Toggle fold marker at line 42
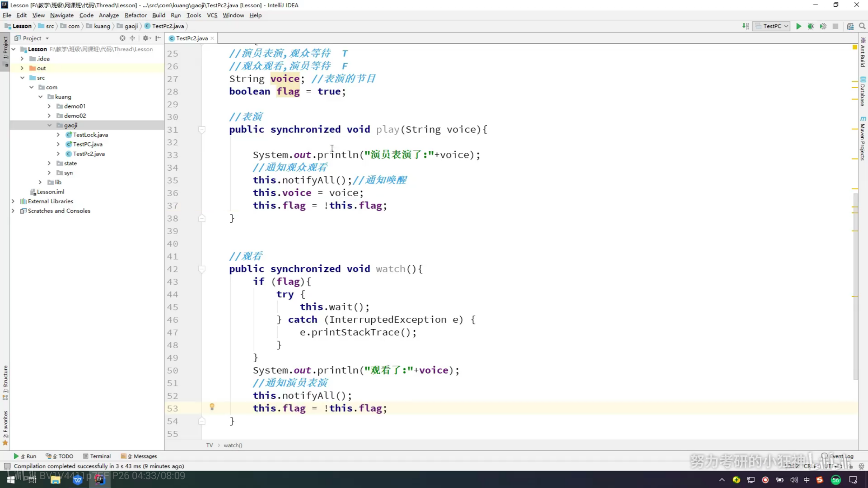868x488 pixels. point(202,269)
